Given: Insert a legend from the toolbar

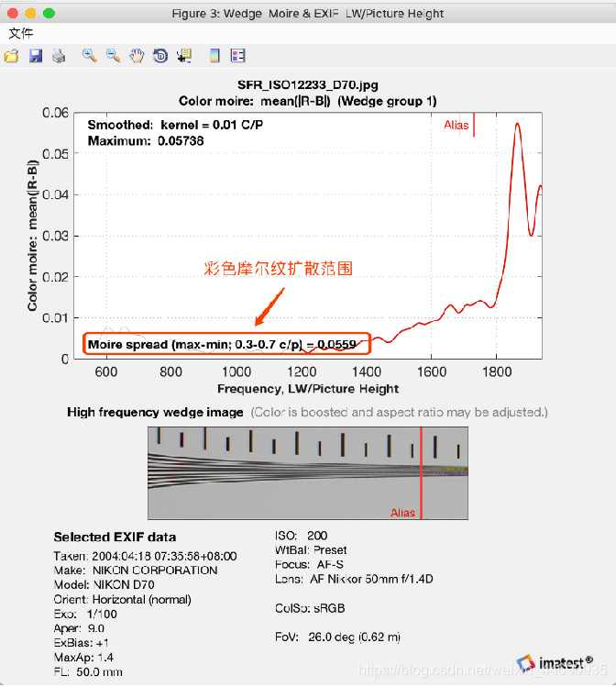Looking at the screenshot, I should click(237, 56).
